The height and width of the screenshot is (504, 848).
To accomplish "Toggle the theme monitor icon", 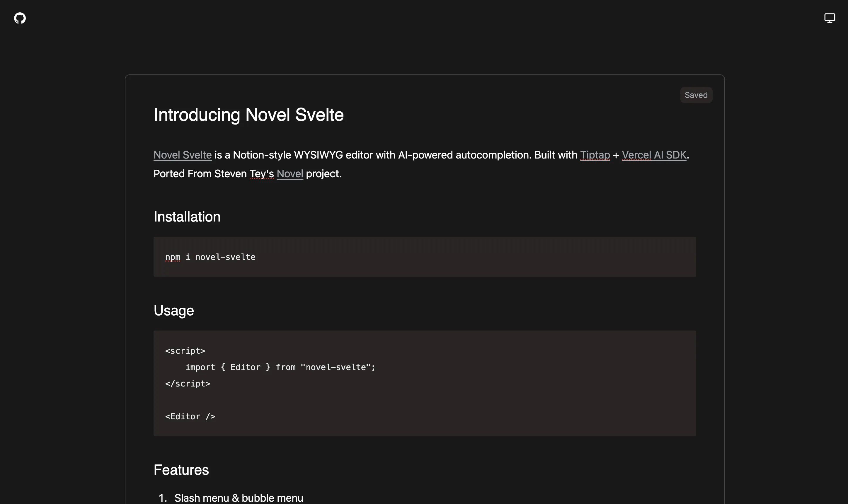I will point(829,18).
